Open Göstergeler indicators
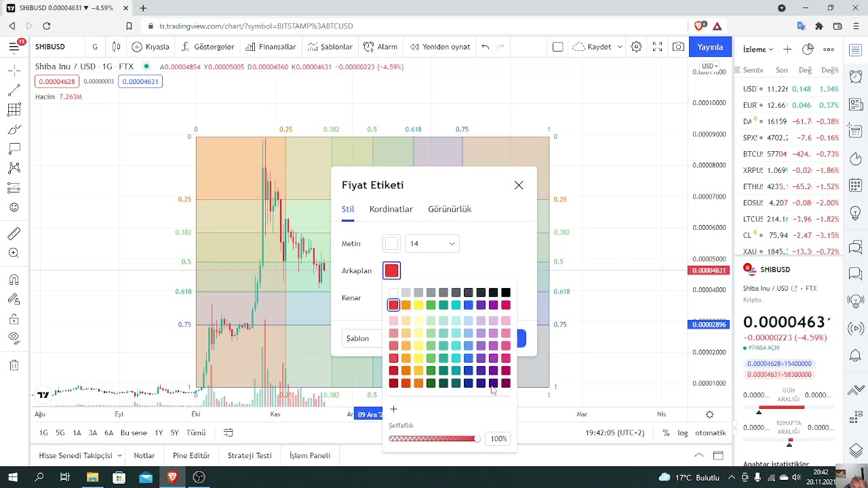868x488 pixels. [208, 47]
